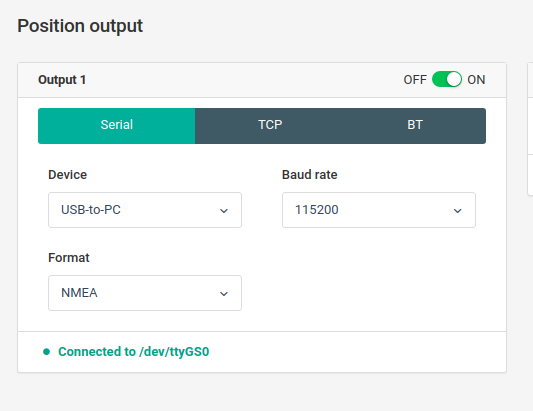The image size is (533, 411).
Task: Click the Format field label
Action: pyautogui.click(x=69, y=258)
